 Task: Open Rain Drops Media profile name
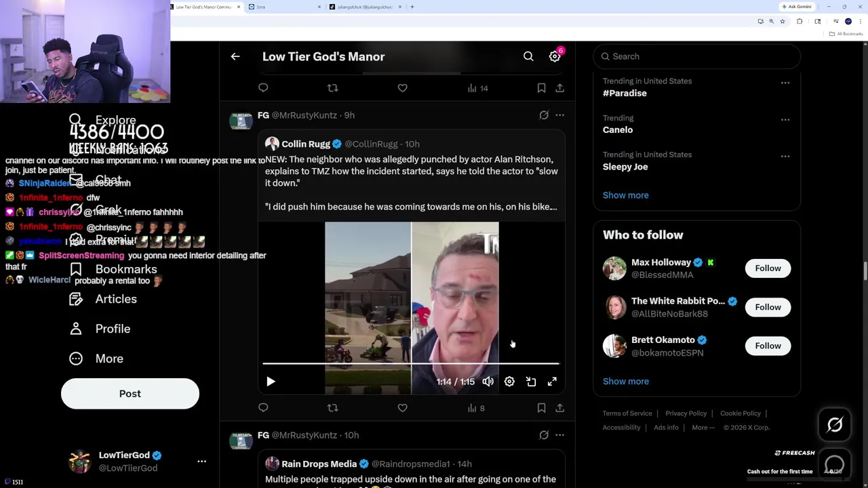(319, 464)
